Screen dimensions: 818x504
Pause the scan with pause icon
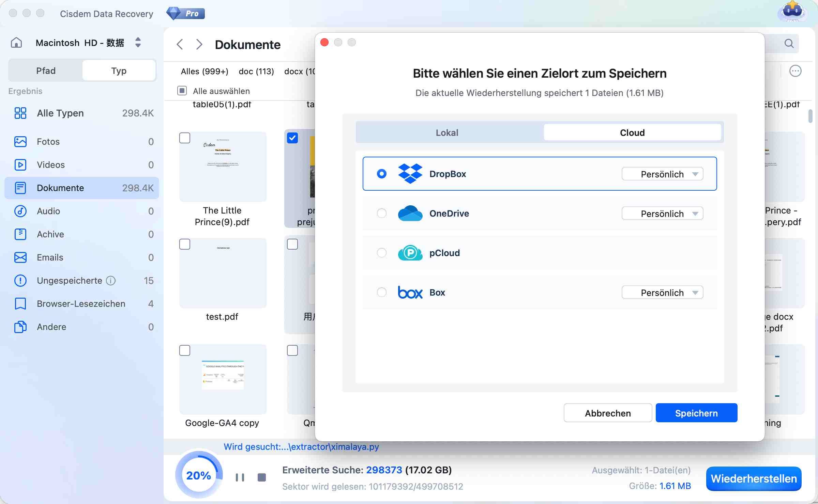pos(240,477)
